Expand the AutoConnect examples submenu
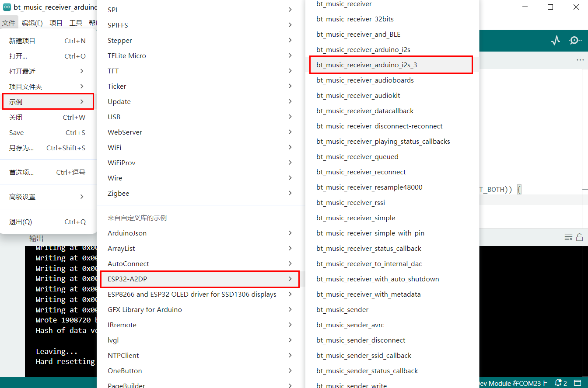 point(200,263)
